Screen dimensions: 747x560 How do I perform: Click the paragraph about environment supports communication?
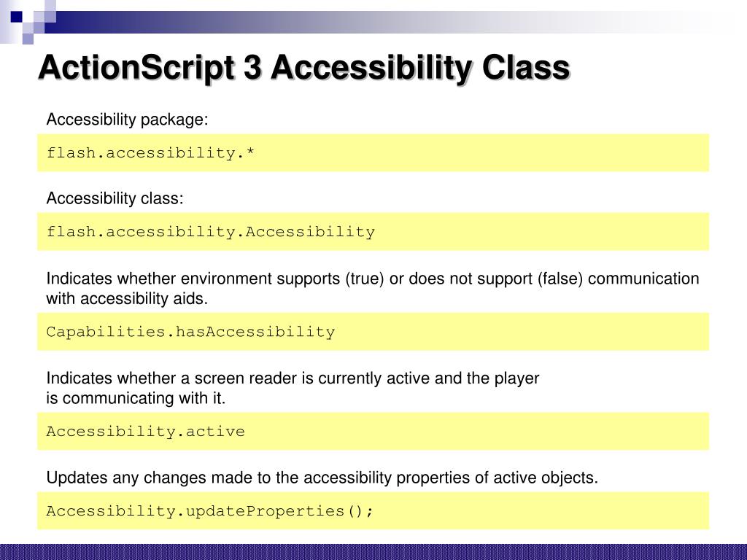coord(373,288)
